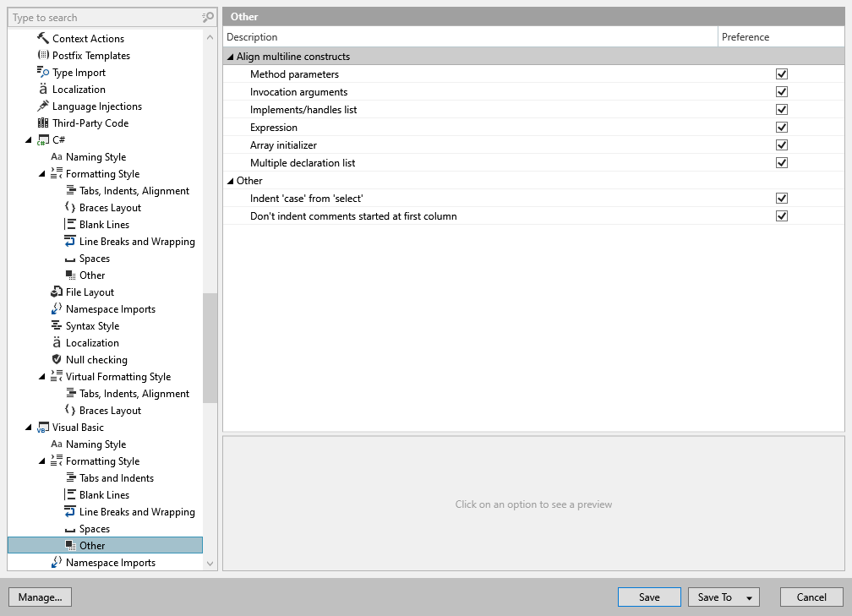Click the File Layout icon under C#
852x616 pixels.
click(x=57, y=292)
